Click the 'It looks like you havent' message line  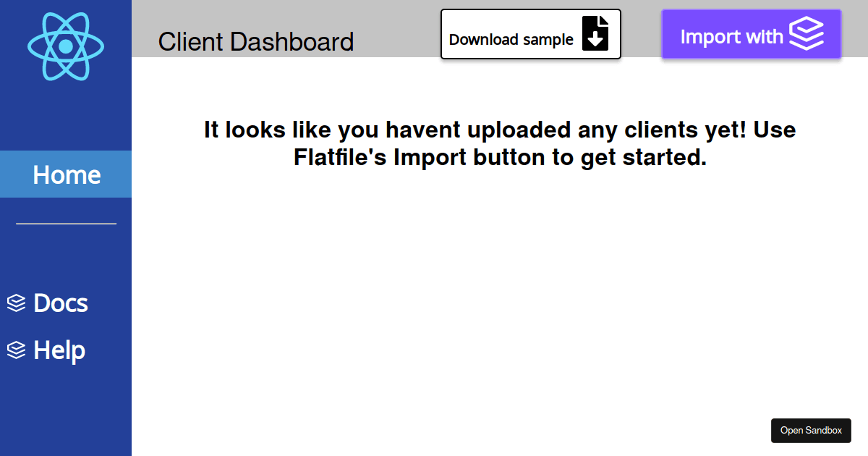[x=499, y=130]
